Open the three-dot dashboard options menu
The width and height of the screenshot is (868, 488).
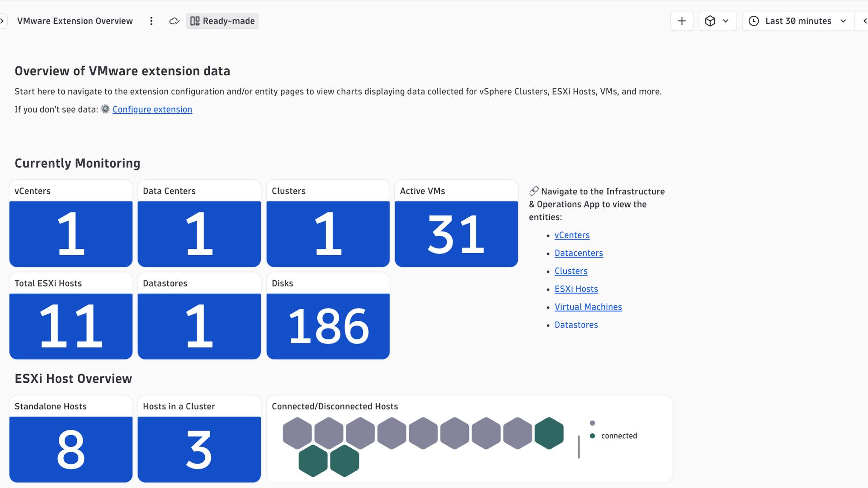(x=151, y=21)
